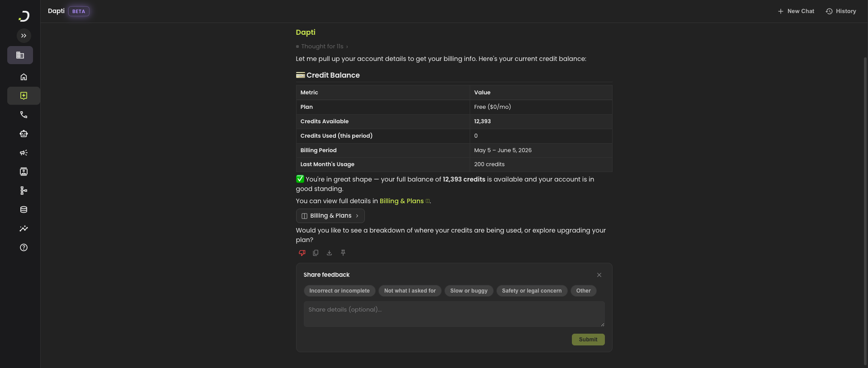Screen dimensions: 868x368
Task: Click the "200 credits" usage value
Action: coord(489,164)
